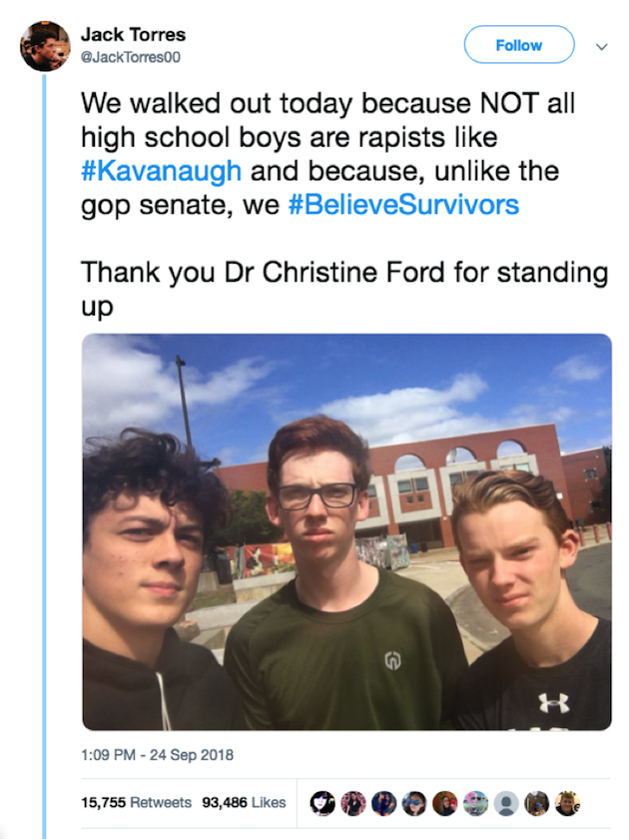
Task: Select the eighth liker avatar in the row
Action: pyautogui.click(x=536, y=803)
